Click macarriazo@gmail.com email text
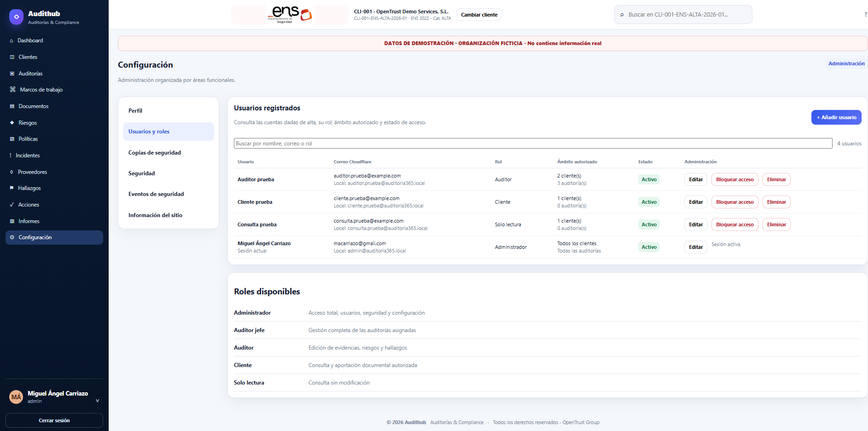Image resolution: width=868 pixels, height=431 pixels. pyautogui.click(x=360, y=243)
